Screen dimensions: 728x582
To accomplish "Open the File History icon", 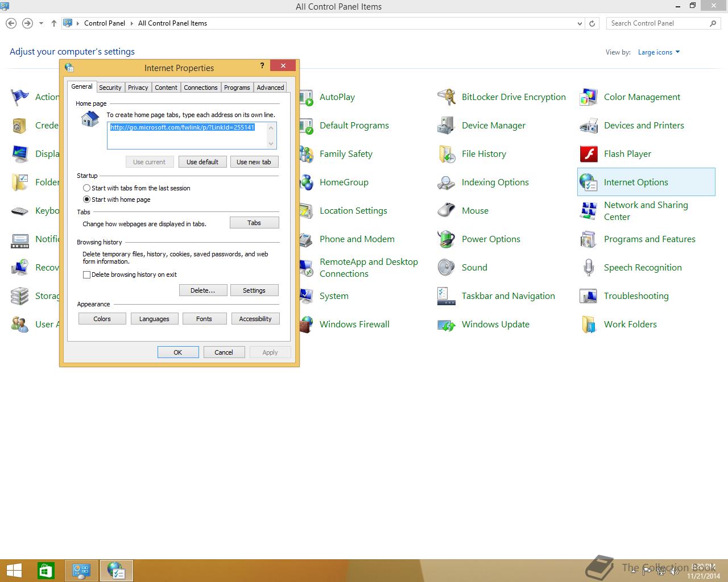I will coord(446,154).
